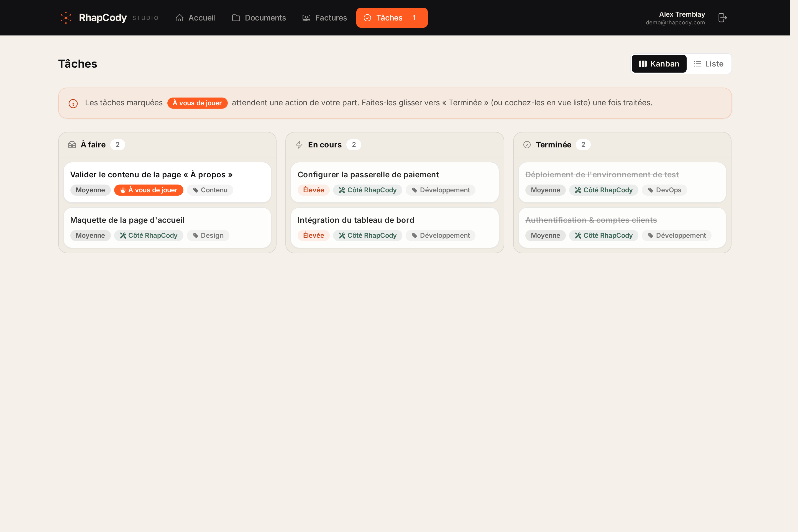Click the À faire count badge '2'
This screenshot has height=532, width=798.
click(117, 145)
